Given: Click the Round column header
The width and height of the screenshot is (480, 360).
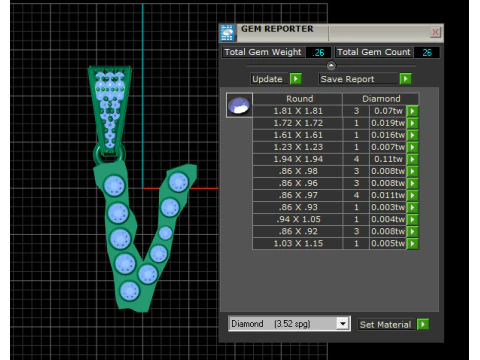Looking at the screenshot, I should (298, 99).
